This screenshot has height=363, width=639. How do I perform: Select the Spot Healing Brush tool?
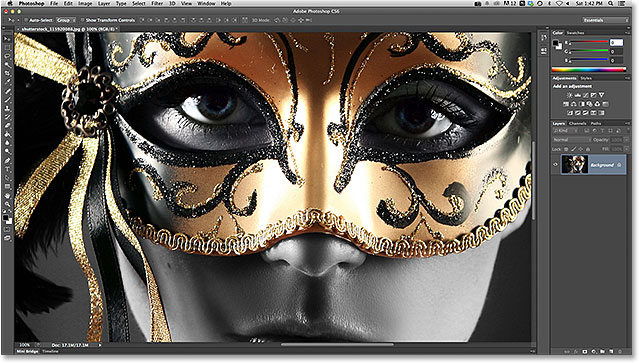tap(7, 90)
